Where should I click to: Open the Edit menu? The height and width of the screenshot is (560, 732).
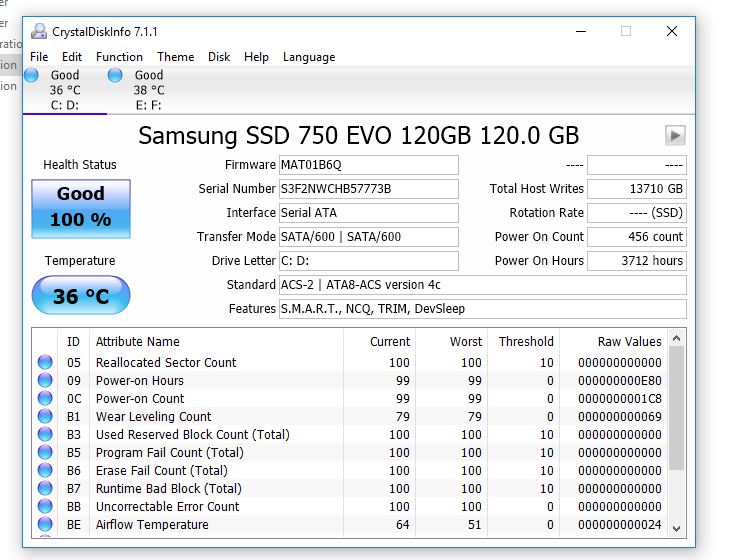(x=71, y=57)
